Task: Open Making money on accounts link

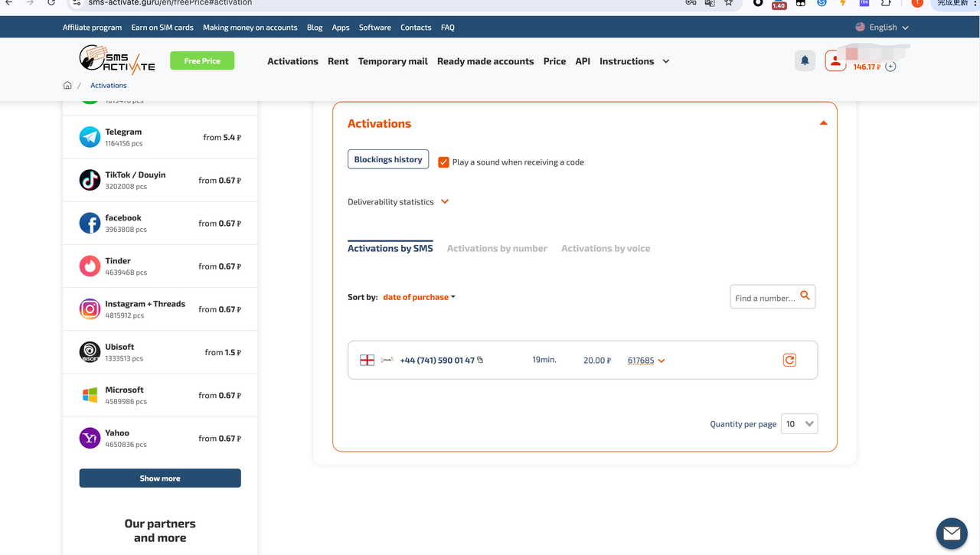Action: tap(250, 27)
